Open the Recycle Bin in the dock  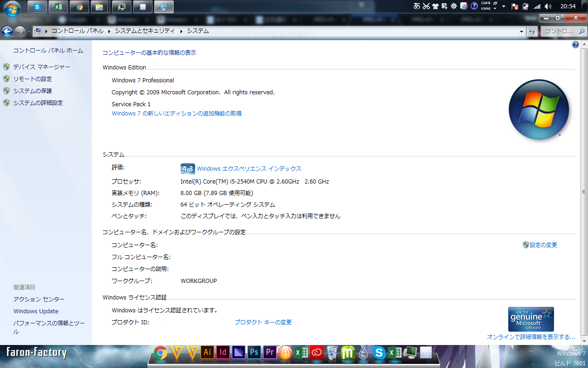(332, 353)
